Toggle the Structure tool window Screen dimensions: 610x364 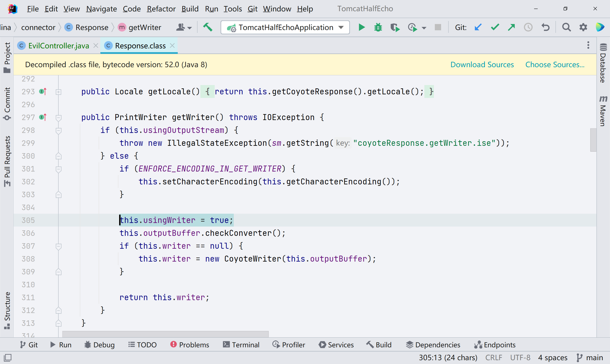[x=7, y=310]
